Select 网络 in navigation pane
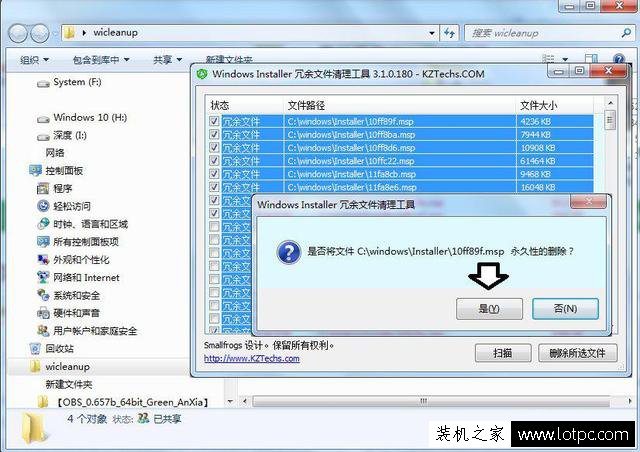 point(55,153)
